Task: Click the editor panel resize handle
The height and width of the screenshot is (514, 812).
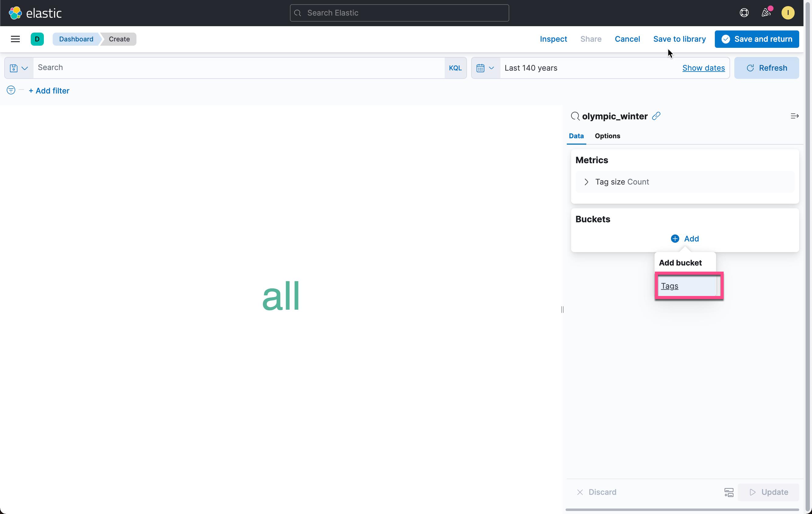Action: pyautogui.click(x=562, y=309)
